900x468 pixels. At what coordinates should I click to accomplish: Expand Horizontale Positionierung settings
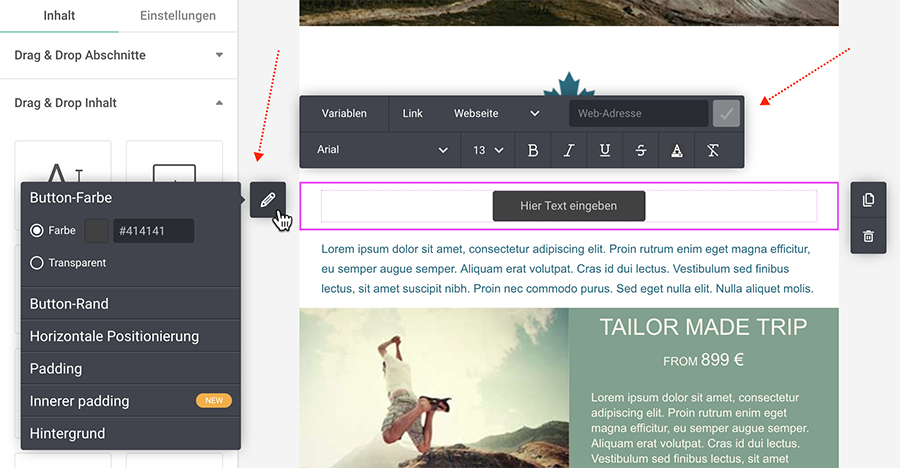(131, 336)
